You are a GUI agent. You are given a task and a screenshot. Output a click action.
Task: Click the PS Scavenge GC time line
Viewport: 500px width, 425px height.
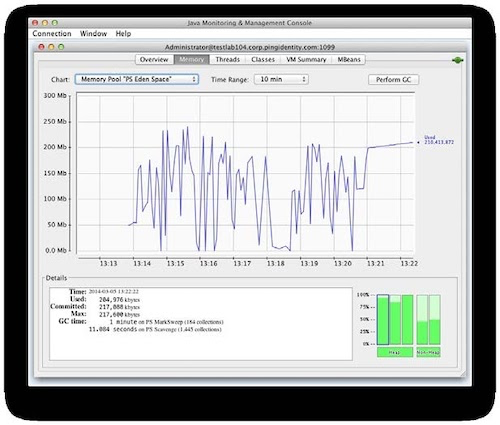(155, 329)
